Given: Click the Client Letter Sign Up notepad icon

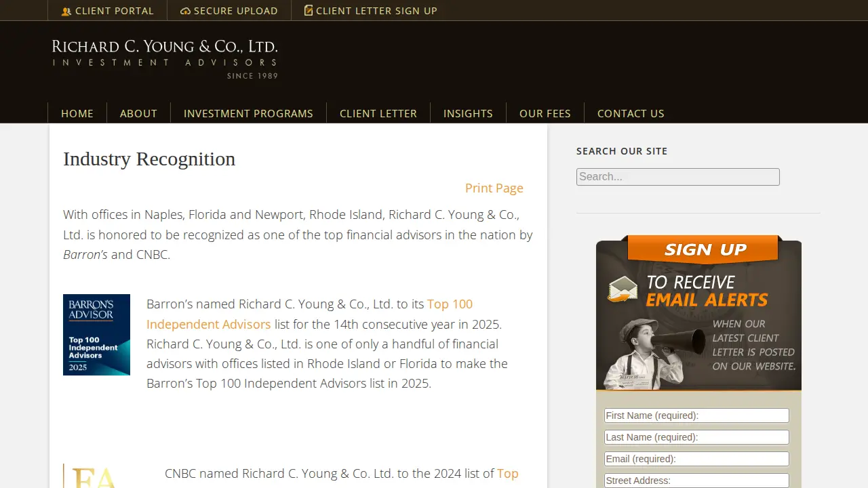Looking at the screenshot, I should pyautogui.click(x=309, y=10).
